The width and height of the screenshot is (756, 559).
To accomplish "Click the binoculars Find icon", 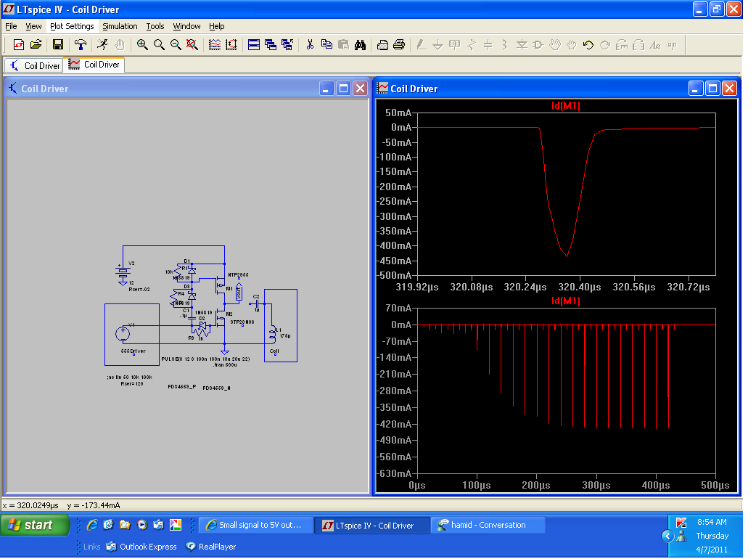I will point(360,45).
